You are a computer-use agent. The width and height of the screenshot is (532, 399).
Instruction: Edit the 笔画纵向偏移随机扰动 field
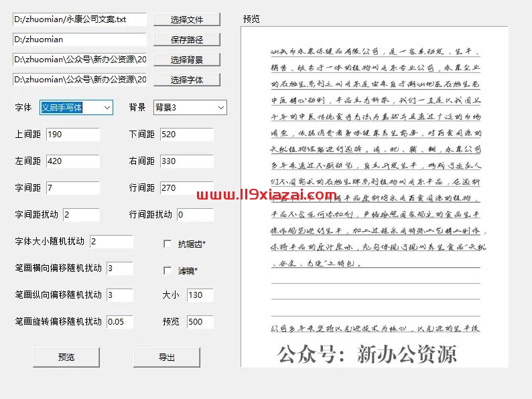pos(120,295)
